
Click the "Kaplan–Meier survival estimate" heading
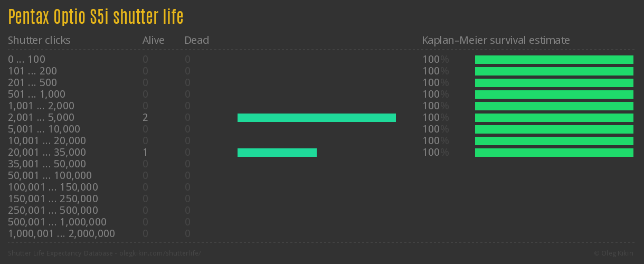tap(496, 40)
